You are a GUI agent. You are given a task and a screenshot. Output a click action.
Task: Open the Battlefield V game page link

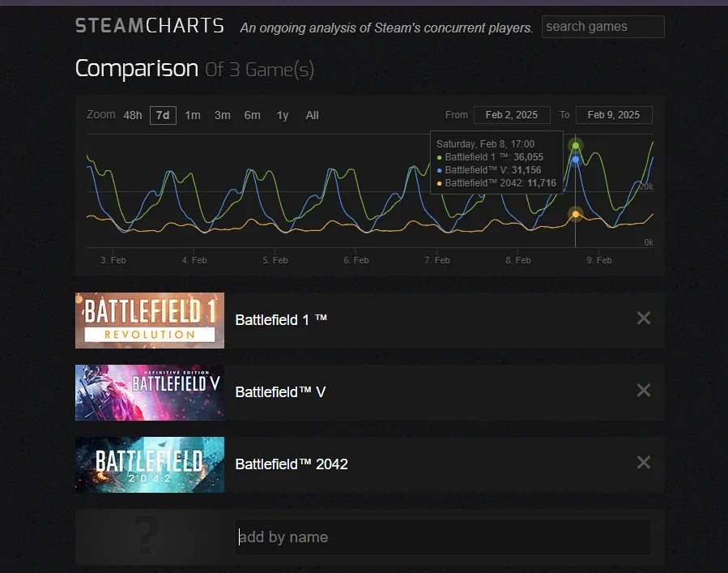coord(280,391)
